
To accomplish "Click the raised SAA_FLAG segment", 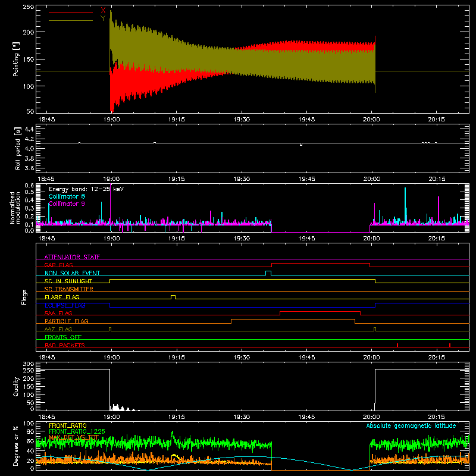I will [320, 311].
